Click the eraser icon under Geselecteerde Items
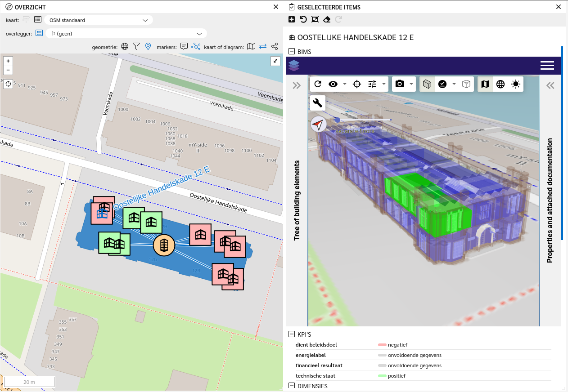 click(327, 19)
